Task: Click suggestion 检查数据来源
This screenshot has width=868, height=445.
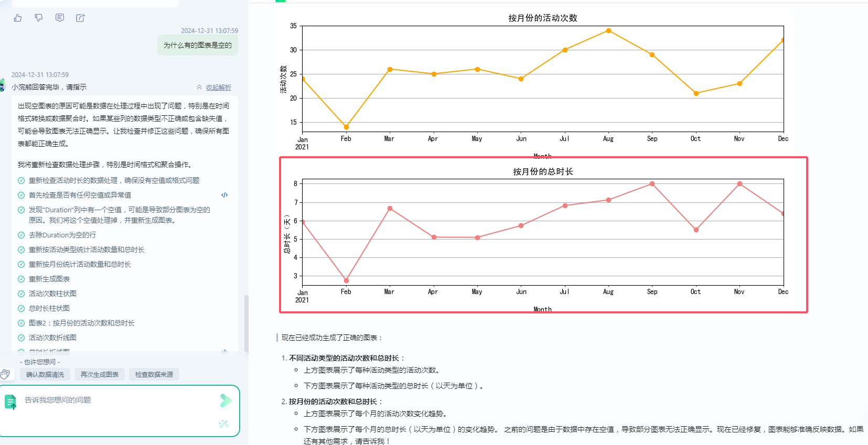Action: (154, 374)
